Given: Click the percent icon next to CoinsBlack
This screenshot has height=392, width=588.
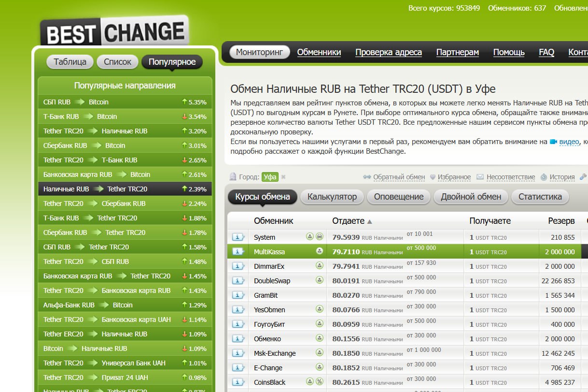Looking at the screenshot, I should pos(319,382).
